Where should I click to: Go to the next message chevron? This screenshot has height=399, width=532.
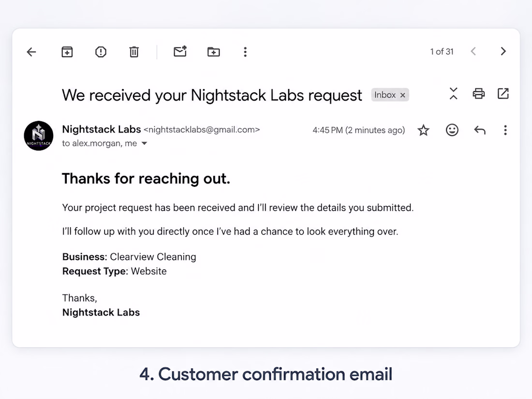(503, 52)
